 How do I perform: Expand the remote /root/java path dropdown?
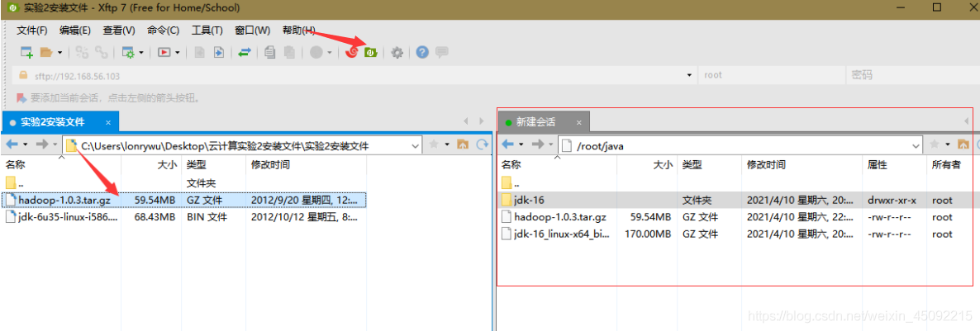pyautogui.click(x=916, y=145)
